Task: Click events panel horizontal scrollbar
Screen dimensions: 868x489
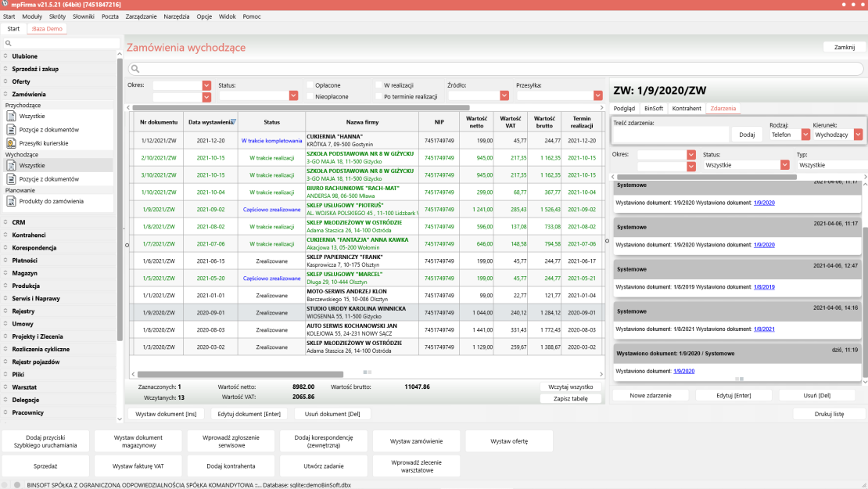Action: click(x=707, y=178)
